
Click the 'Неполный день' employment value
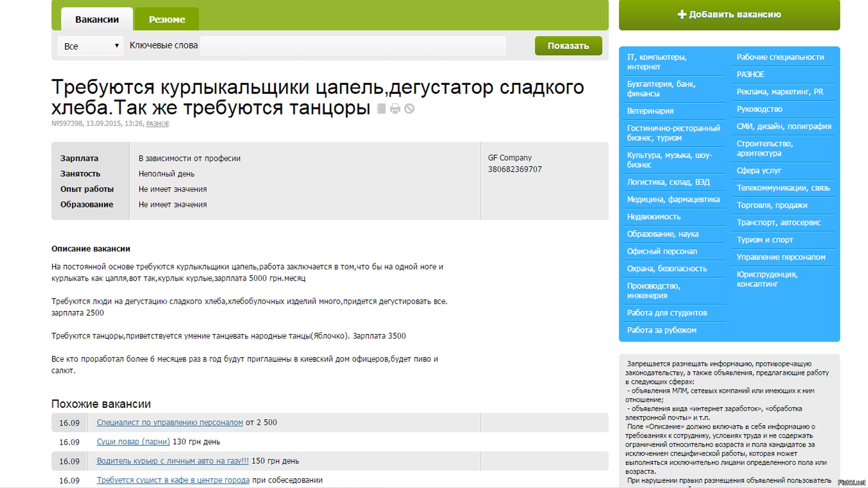click(166, 174)
